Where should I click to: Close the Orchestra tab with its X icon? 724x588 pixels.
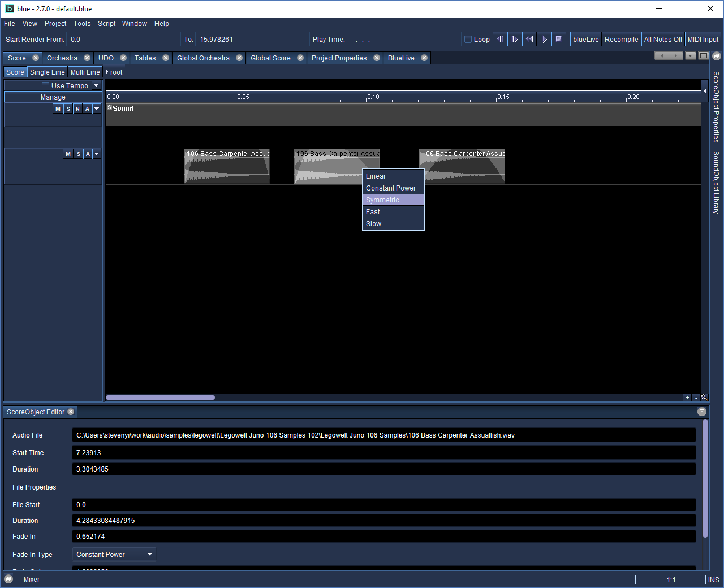pos(87,58)
